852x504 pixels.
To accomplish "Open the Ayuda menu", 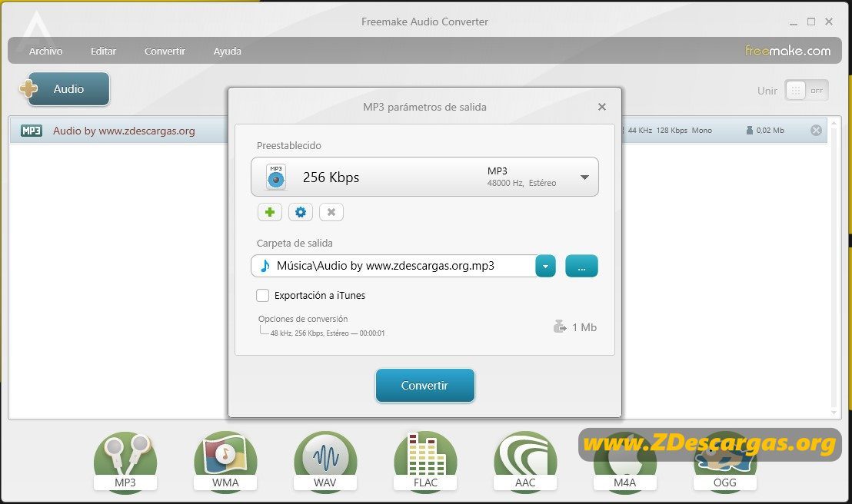I will tap(227, 51).
